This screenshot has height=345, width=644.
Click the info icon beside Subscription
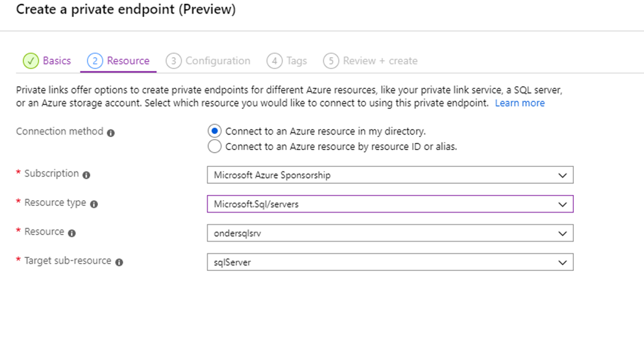tap(87, 175)
